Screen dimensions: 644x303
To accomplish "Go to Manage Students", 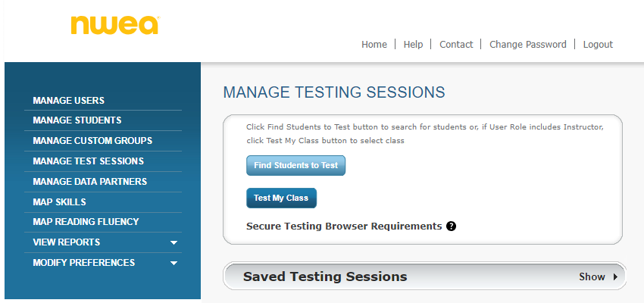I will coord(77,120).
